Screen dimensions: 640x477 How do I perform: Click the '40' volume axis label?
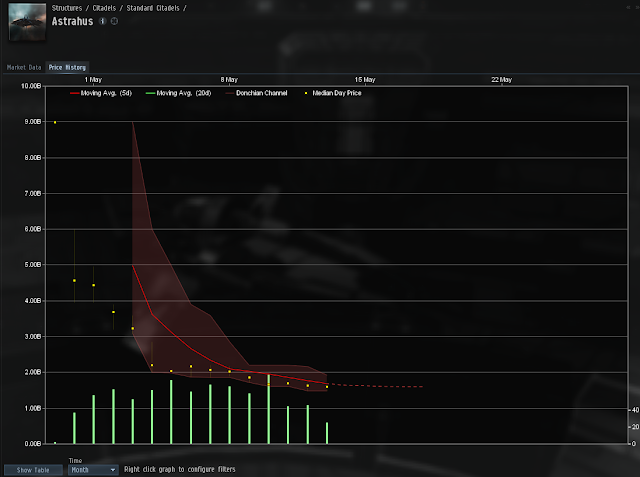635,410
